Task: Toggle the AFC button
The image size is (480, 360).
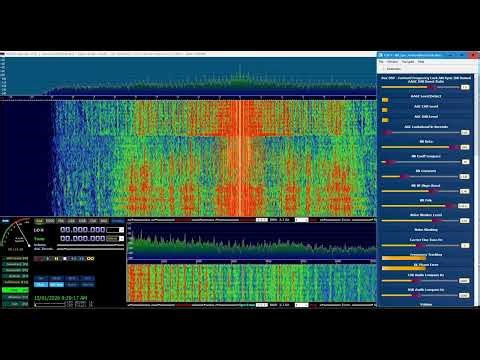Action: coord(88,278)
